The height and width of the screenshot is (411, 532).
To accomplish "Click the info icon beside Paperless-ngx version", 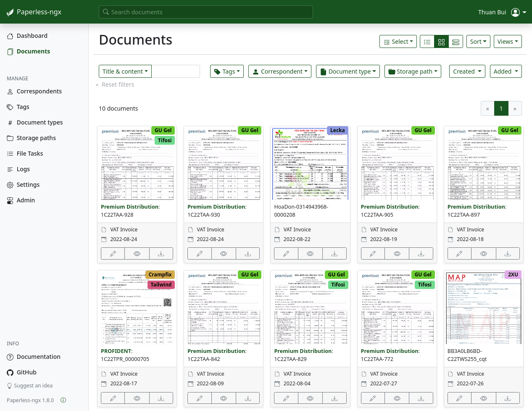I will point(63,400).
